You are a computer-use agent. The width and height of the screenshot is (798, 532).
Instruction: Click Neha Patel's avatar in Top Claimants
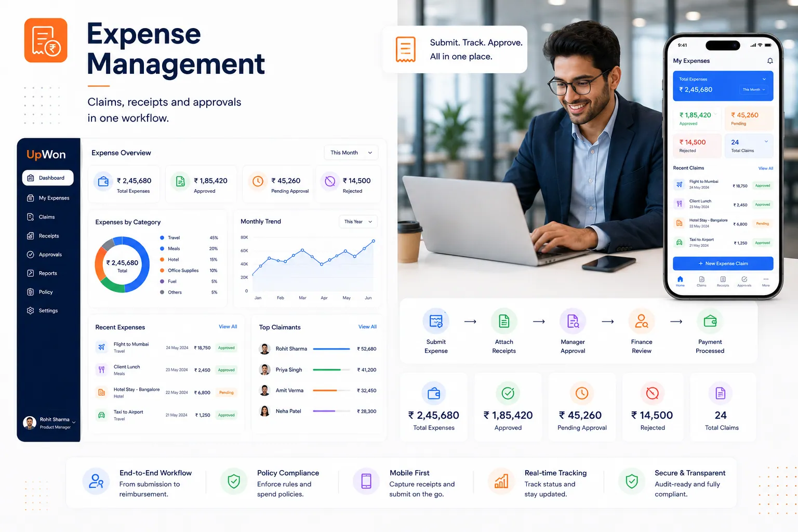pos(265,411)
